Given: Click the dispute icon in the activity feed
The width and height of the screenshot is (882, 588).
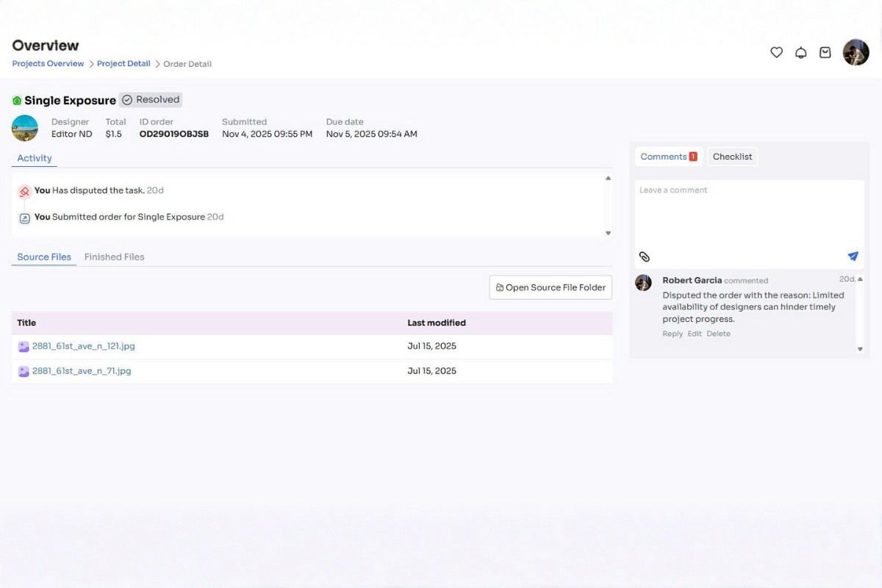Looking at the screenshot, I should coord(24,190).
